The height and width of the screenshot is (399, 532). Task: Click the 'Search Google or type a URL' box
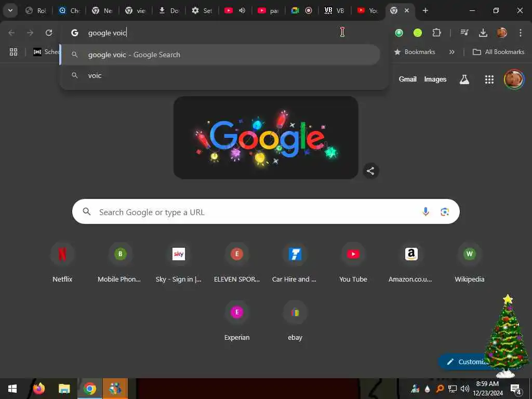click(x=265, y=212)
